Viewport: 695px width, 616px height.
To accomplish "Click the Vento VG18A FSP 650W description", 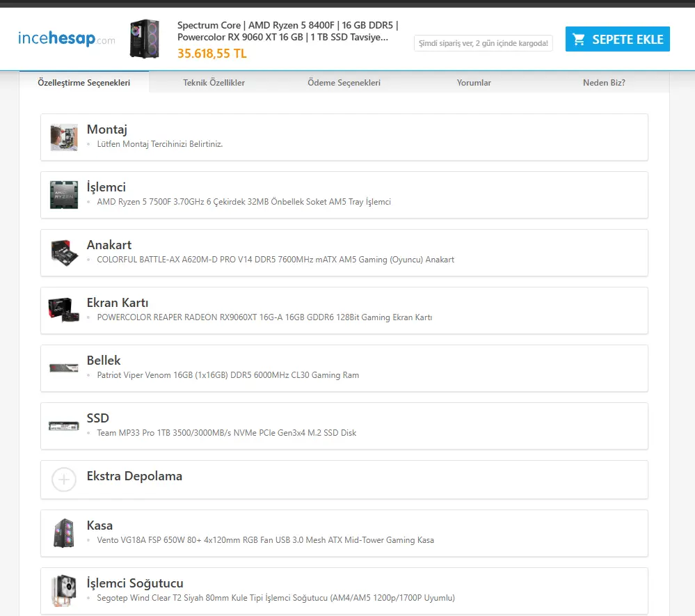I will tap(266, 540).
